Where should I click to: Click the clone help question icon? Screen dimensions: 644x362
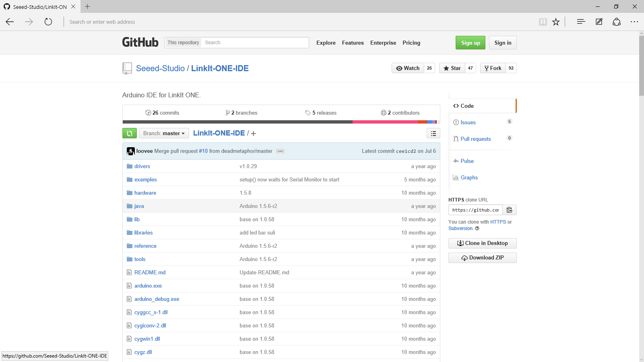click(x=477, y=228)
